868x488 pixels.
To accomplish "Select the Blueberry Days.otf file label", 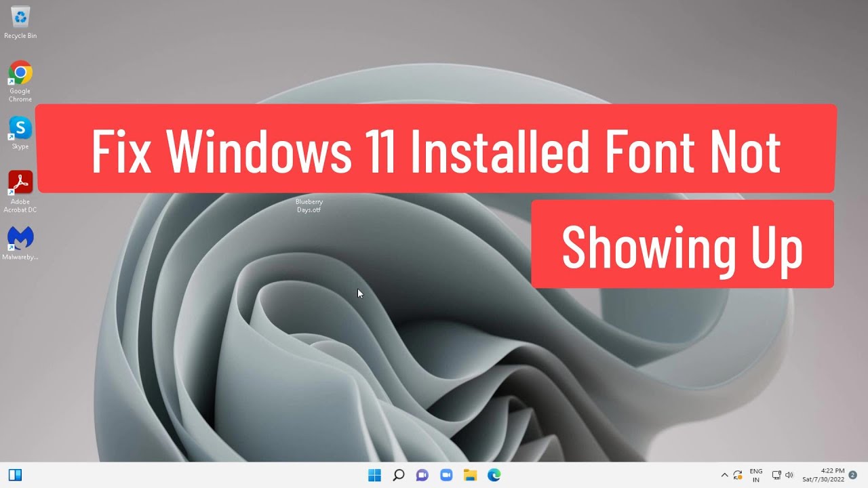I will coord(309,205).
